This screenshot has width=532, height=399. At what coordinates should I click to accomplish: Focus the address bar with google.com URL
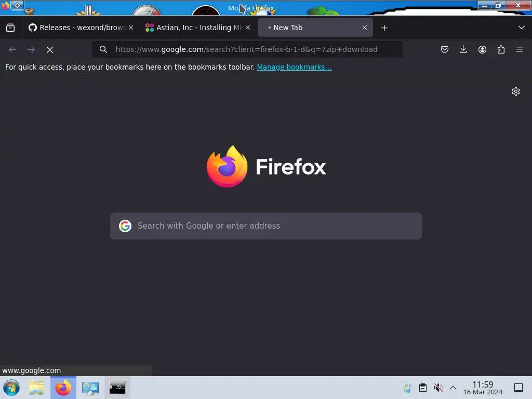coord(246,49)
